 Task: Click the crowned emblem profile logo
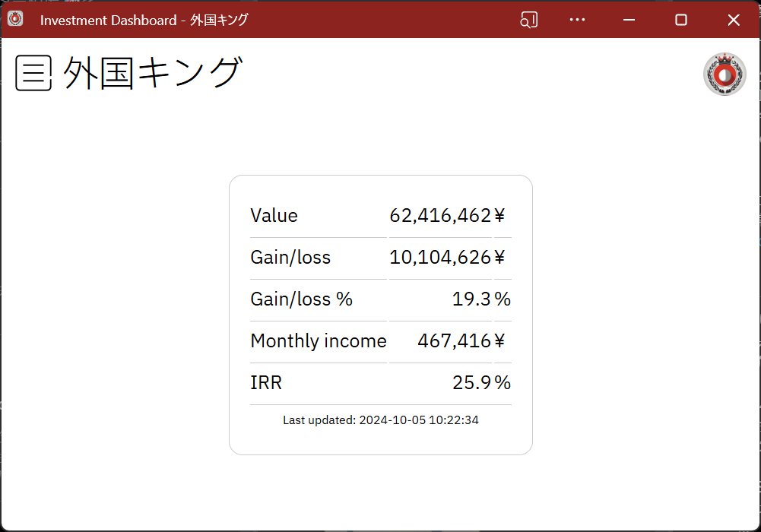[x=725, y=74]
